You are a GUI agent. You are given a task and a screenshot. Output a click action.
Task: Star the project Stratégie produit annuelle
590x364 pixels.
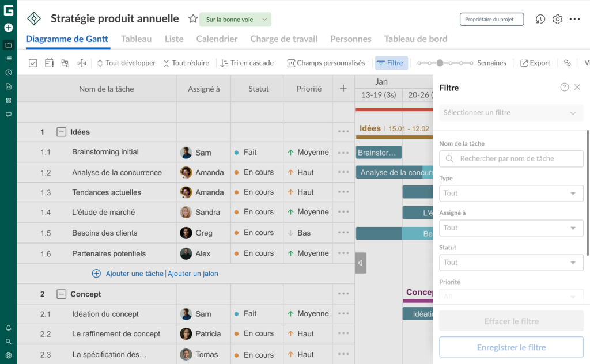(x=193, y=18)
